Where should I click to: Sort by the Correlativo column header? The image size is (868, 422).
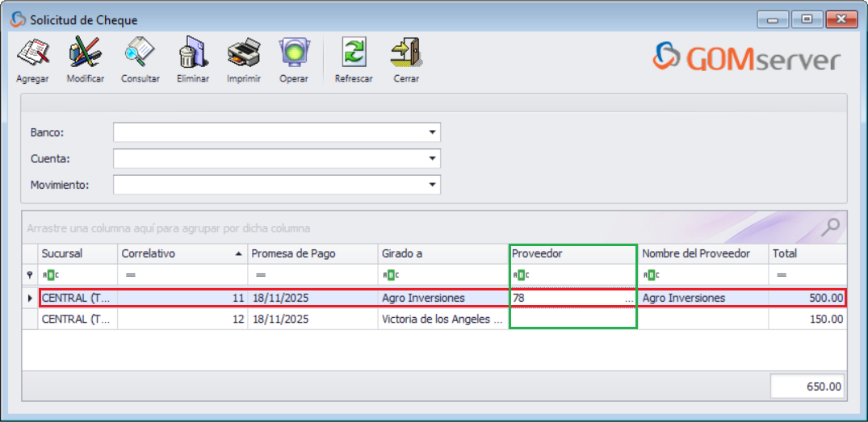(x=182, y=254)
